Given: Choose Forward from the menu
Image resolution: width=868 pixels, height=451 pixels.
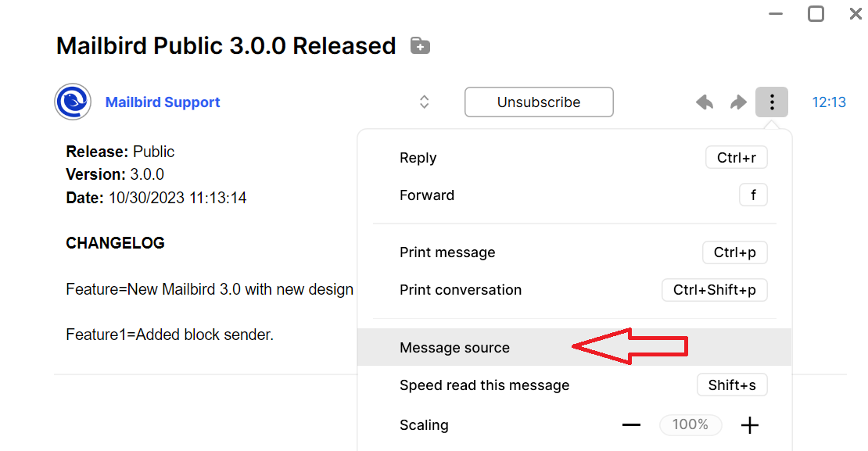Looking at the screenshot, I should [x=574, y=195].
